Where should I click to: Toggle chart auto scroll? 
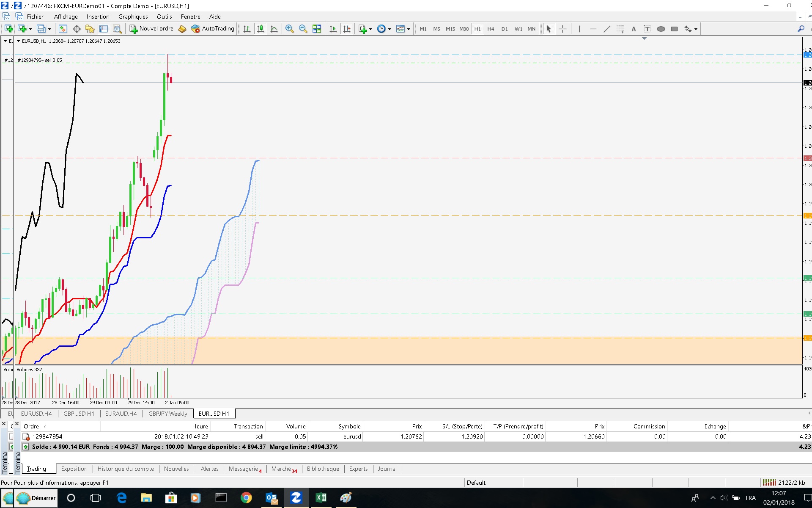pyautogui.click(x=333, y=29)
